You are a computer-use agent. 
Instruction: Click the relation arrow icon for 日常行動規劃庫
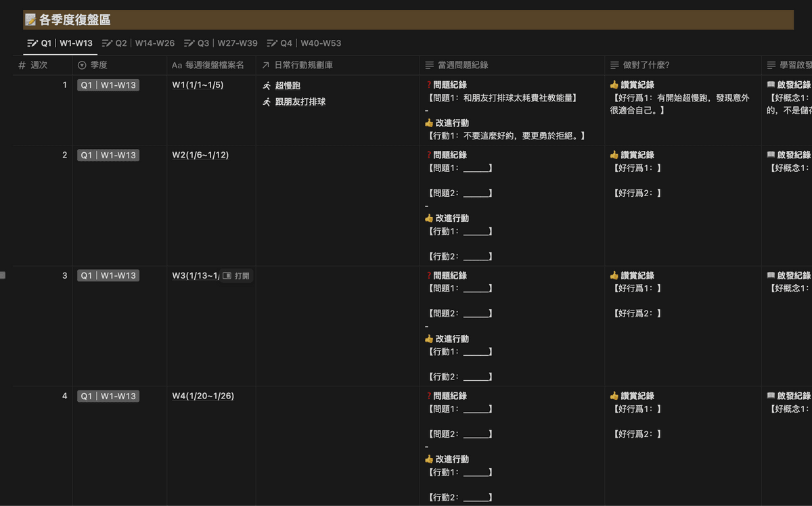click(266, 66)
